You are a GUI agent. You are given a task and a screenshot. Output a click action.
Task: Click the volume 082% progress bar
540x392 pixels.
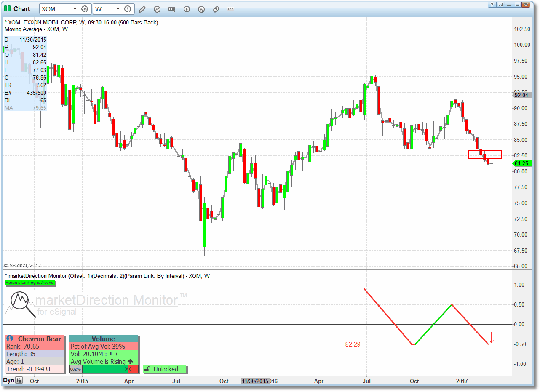coord(104,369)
